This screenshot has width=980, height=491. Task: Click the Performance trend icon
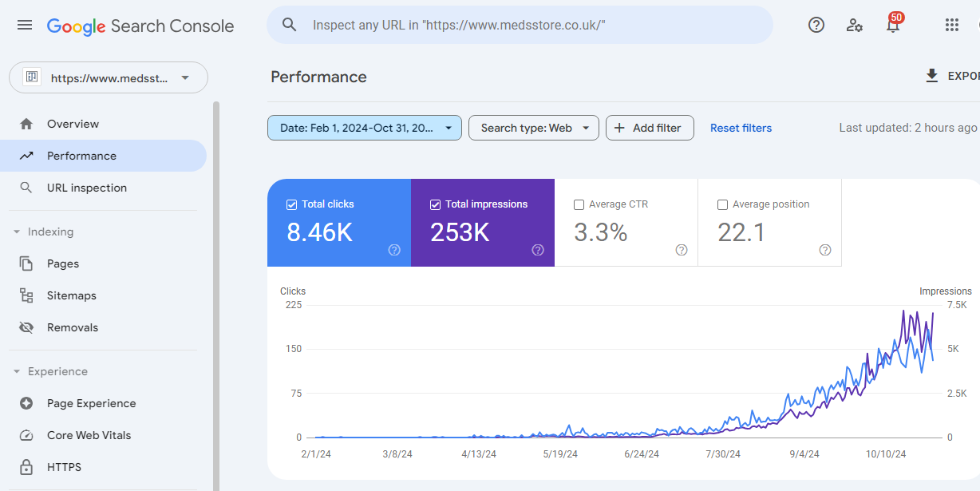point(26,156)
